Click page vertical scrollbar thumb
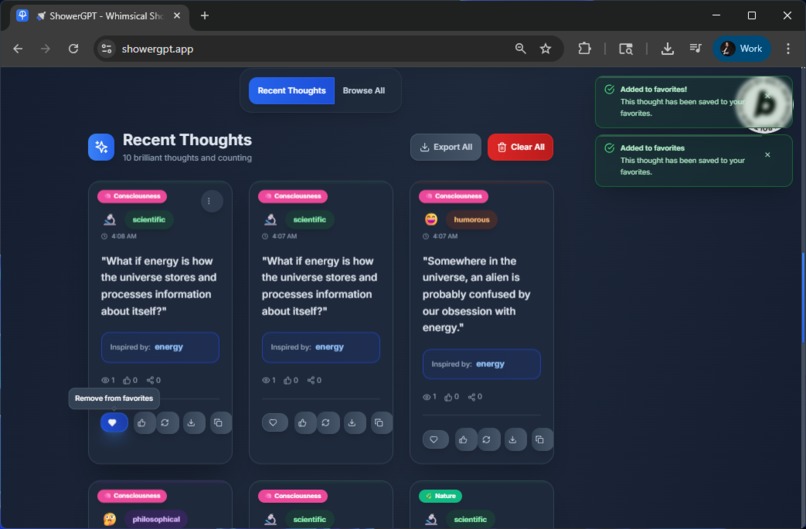Viewport: 806px width, 529px height. click(x=803, y=298)
